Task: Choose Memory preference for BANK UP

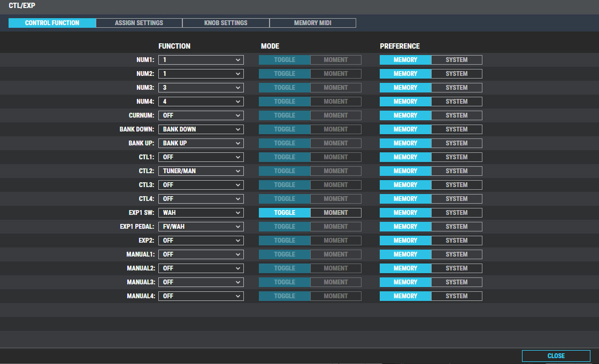Action: click(405, 143)
